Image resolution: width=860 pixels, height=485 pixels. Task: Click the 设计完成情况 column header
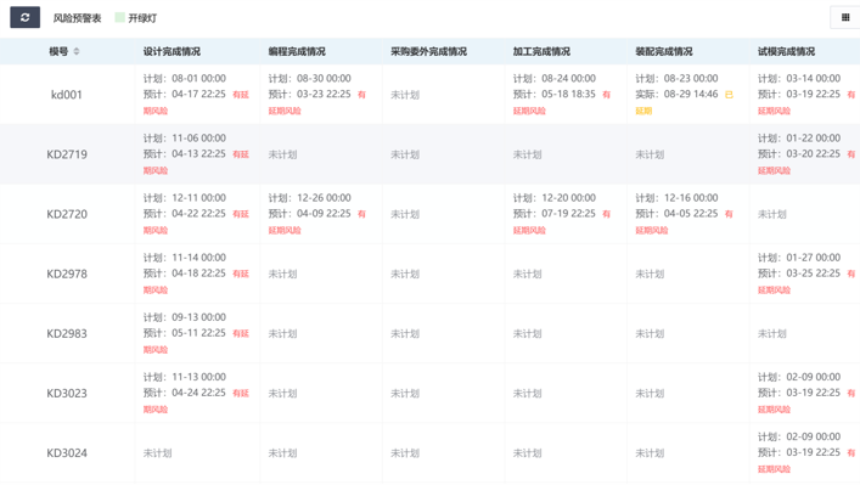click(x=173, y=52)
